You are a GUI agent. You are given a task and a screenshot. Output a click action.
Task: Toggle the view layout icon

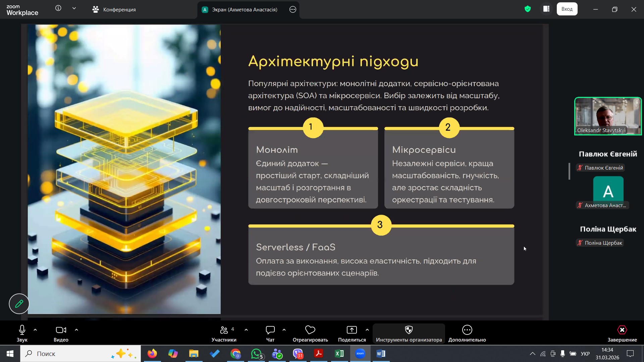[x=546, y=9]
